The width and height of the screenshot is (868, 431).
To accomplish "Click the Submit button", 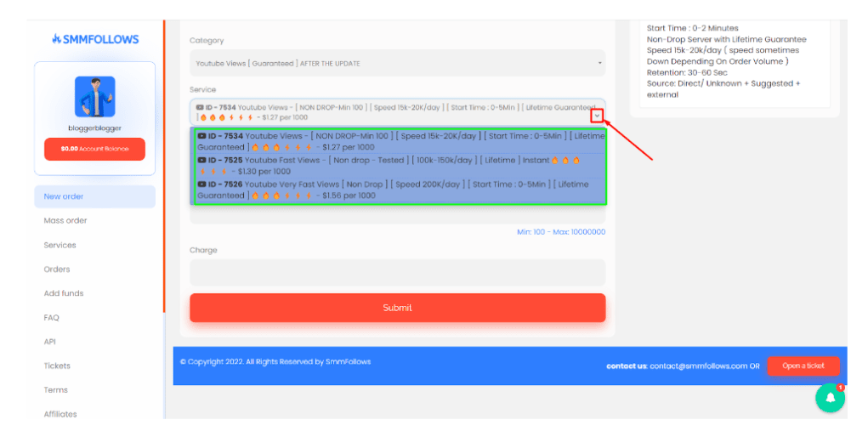I will [398, 308].
